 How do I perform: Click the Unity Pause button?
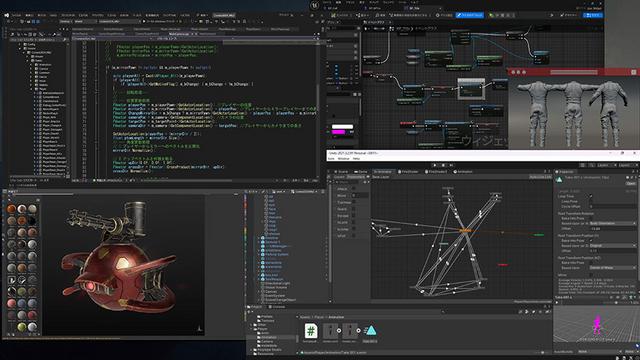443,165
